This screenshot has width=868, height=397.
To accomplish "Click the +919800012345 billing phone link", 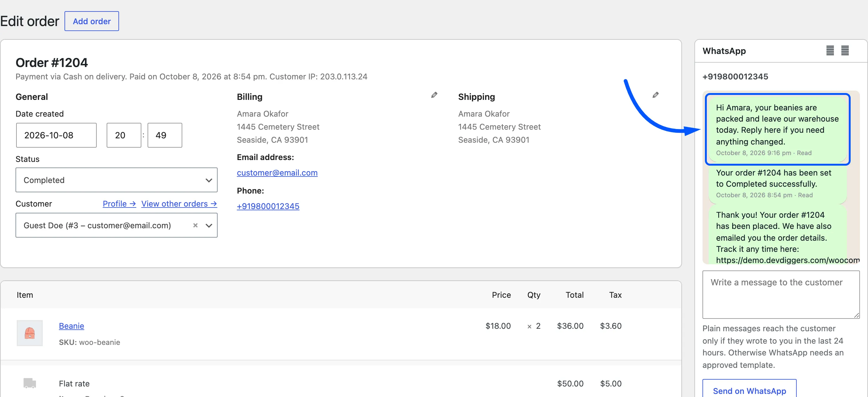I will [x=268, y=206].
